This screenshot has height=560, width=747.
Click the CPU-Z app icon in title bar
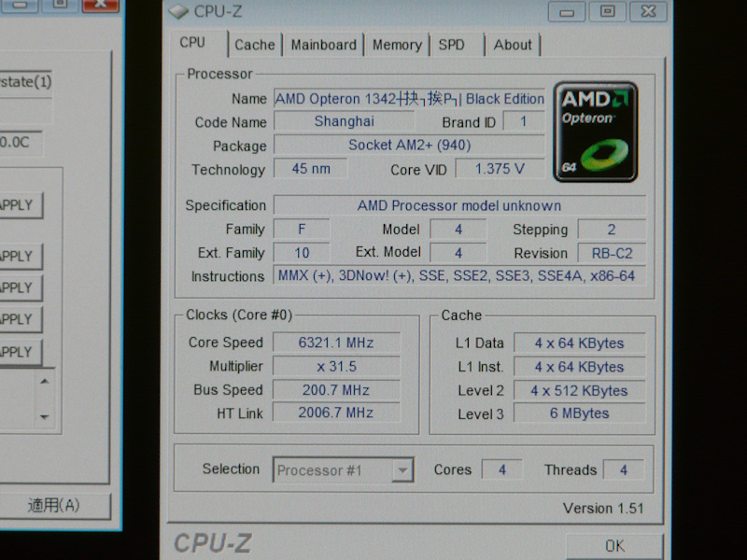[178, 11]
